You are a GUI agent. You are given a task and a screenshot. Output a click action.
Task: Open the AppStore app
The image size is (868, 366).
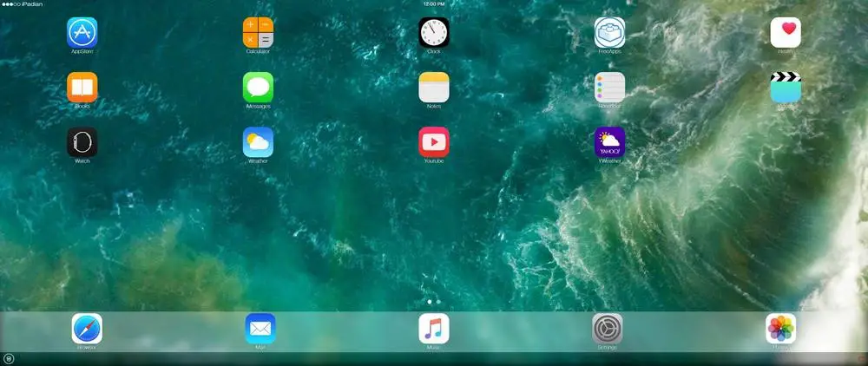tap(82, 32)
